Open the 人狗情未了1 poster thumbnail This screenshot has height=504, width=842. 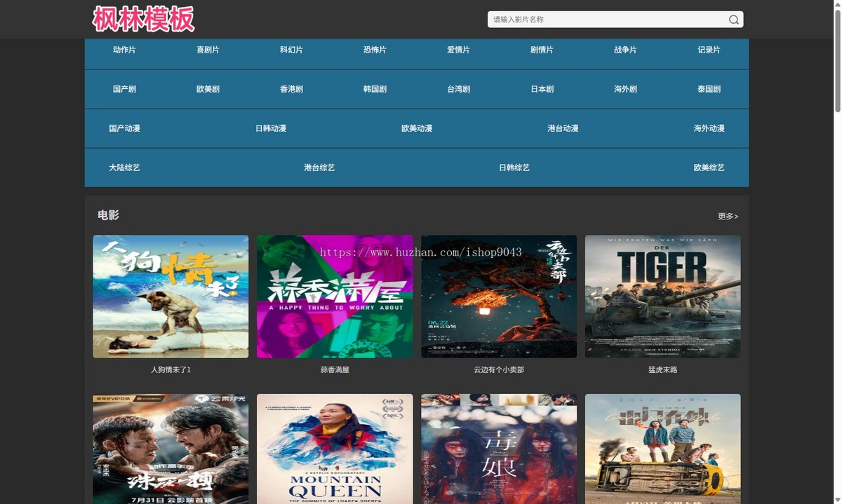tap(171, 297)
